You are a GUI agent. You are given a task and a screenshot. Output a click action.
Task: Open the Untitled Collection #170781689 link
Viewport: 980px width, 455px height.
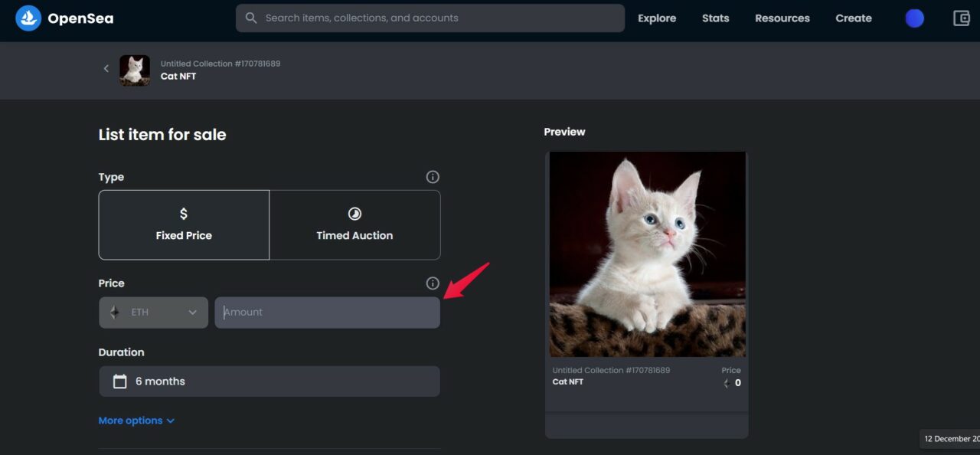(220, 64)
